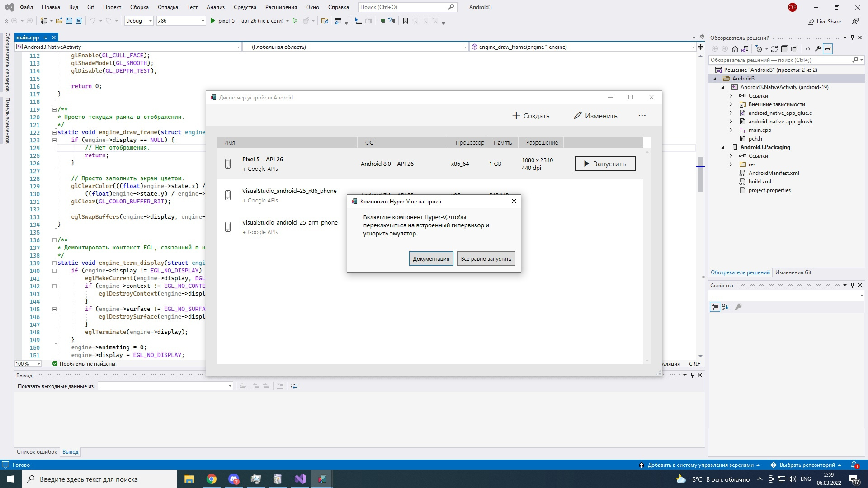Save main.cpp with the single floppy icon
This screenshot has height=488, width=868.
(x=69, y=21)
